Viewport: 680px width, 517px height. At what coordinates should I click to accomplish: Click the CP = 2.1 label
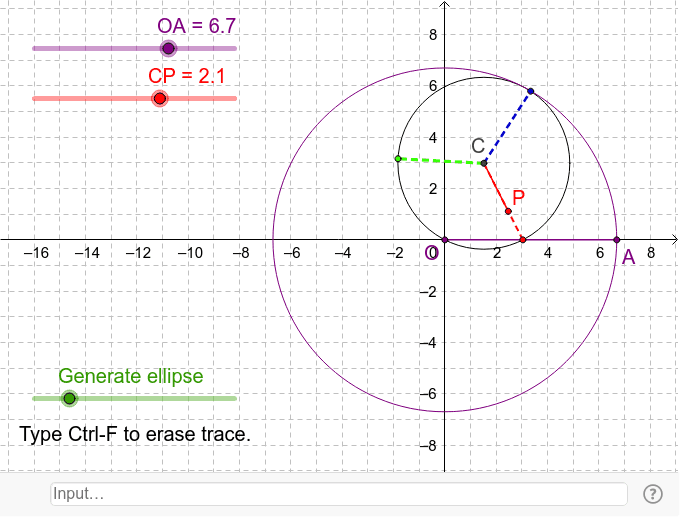[186, 76]
